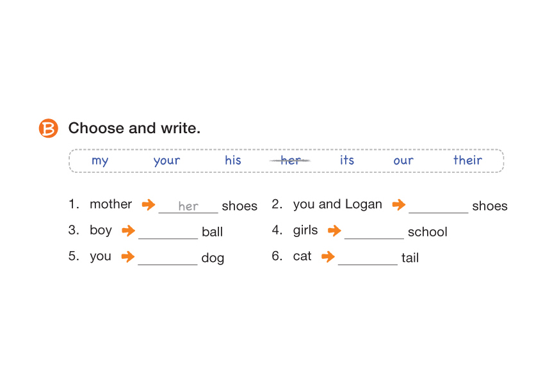The width and height of the screenshot is (559, 392).
Task: Pick 'its' from the word bank
Action: click(x=347, y=160)
